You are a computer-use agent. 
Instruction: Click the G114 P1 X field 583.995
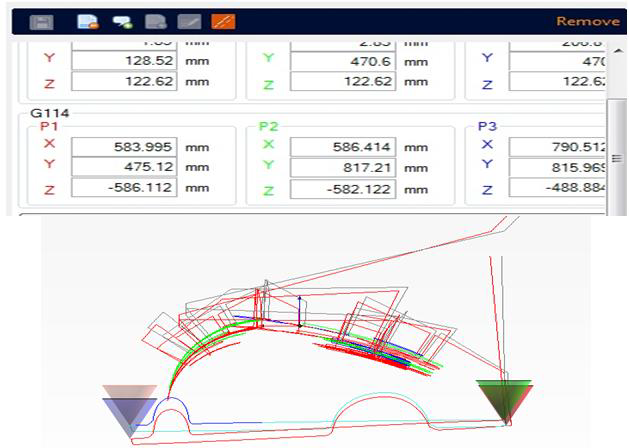click(124, 147)
